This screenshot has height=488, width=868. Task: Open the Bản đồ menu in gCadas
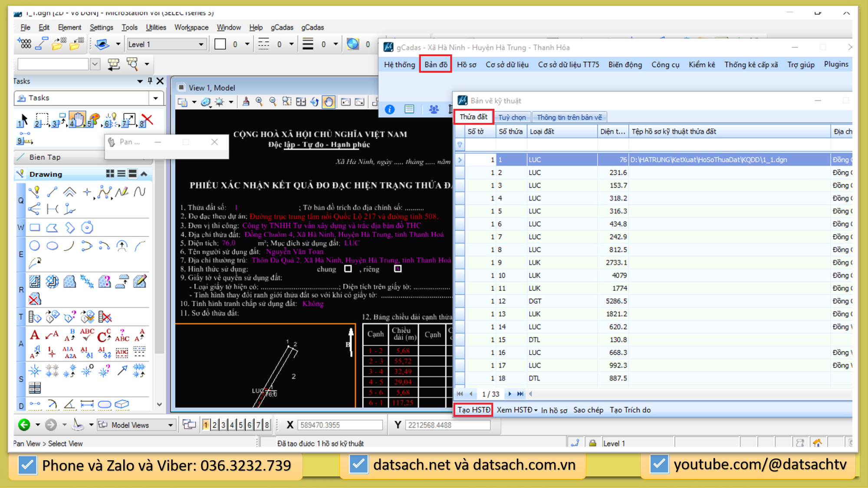point(435,64)
